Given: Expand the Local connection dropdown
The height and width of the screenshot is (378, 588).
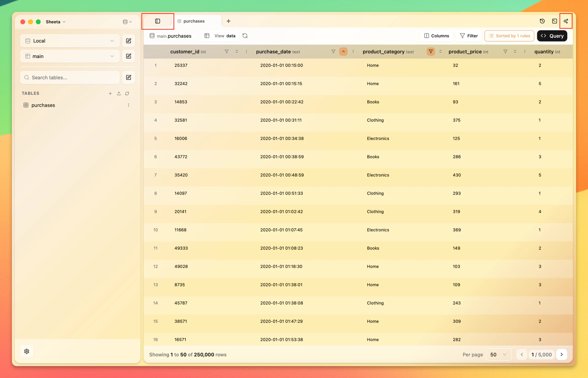Looking at the screenshot, I should (x=70, y=41).
